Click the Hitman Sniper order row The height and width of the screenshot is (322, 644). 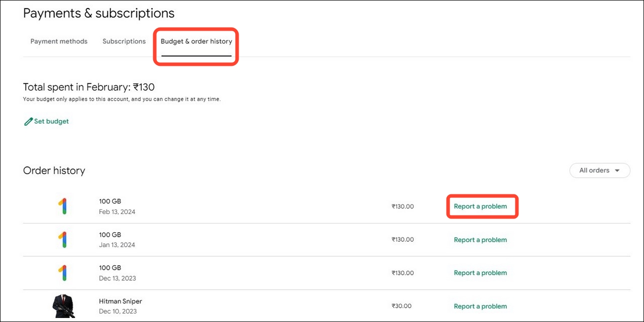201,305
